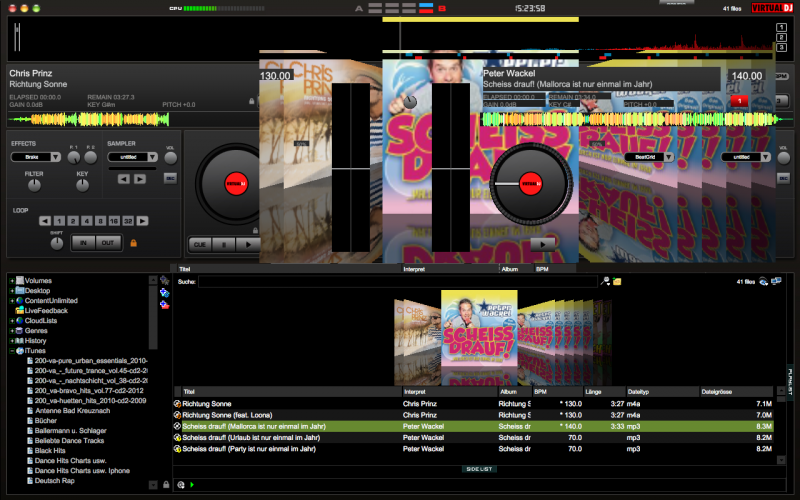
Task: Click the left deck play button
Action: pos(249,243)
